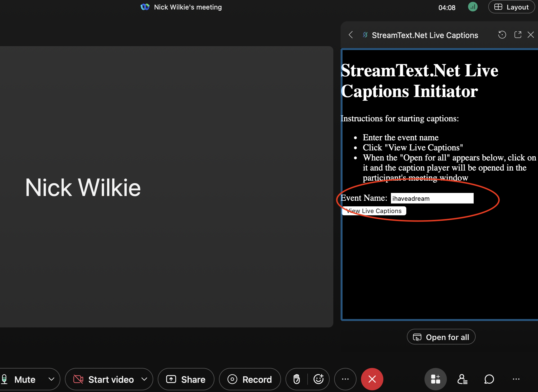538x392 pixels.
Task: Raise hand icon in control bar
Action: 297,379
